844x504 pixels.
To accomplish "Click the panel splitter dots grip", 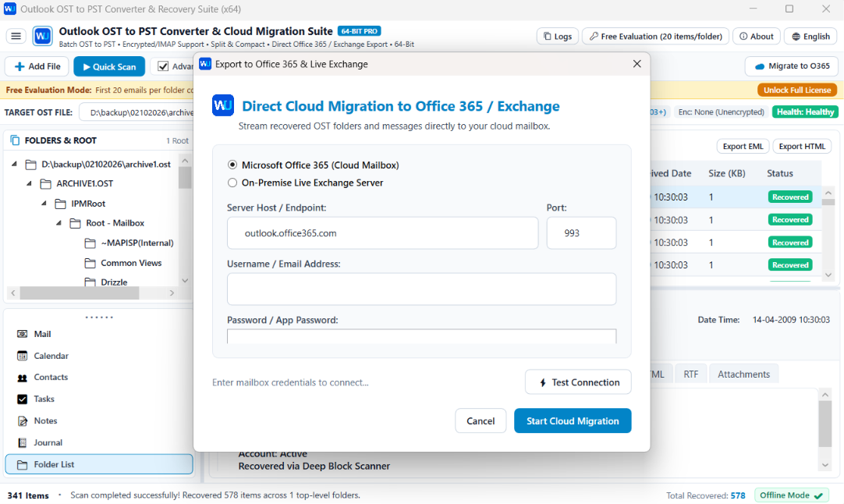I will pos(99,318).
